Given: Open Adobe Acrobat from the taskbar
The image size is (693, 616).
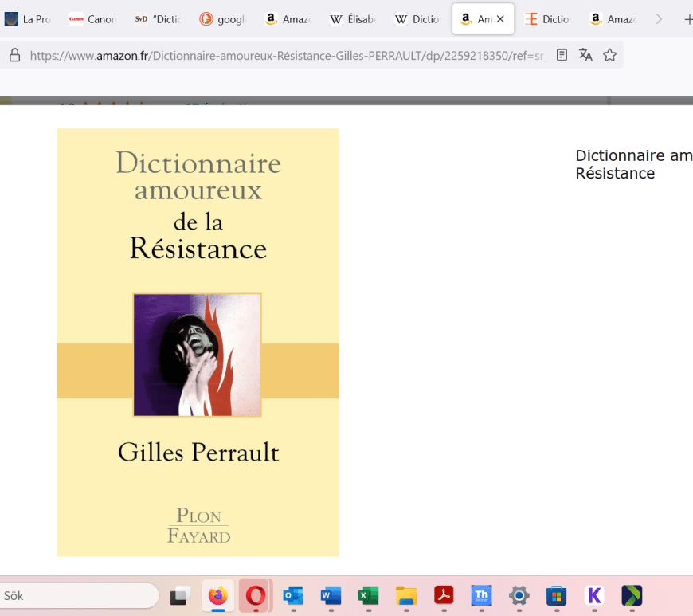Looking at the screenshot, I should pos(444,595).
